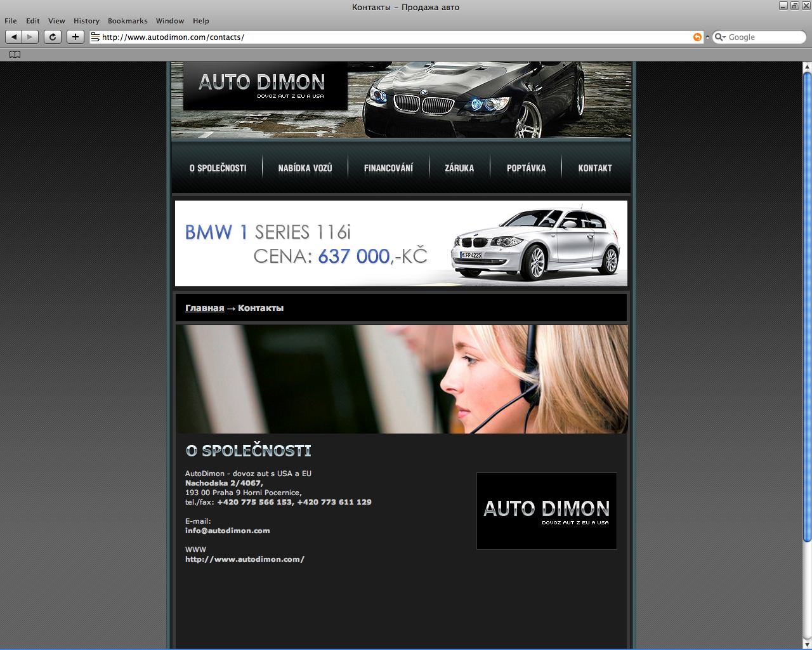
Task: Click the plus Add Bookmark button
Action: coord(75,37)
